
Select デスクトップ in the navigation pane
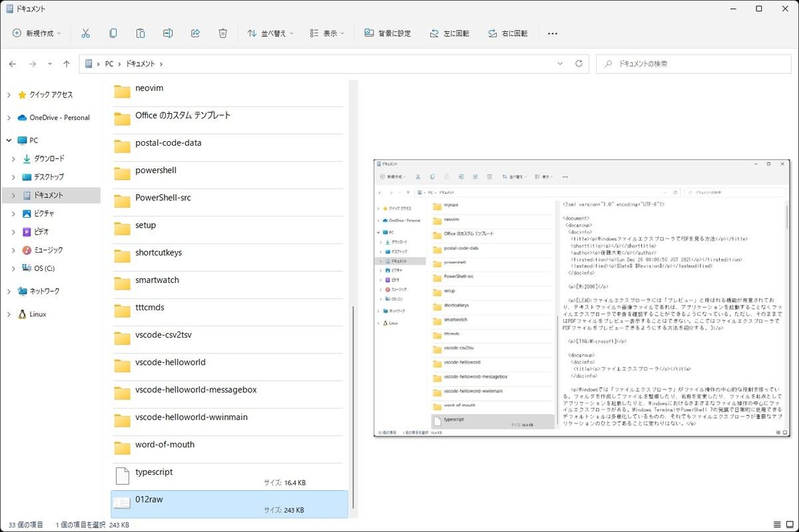(x=51, y=177)
